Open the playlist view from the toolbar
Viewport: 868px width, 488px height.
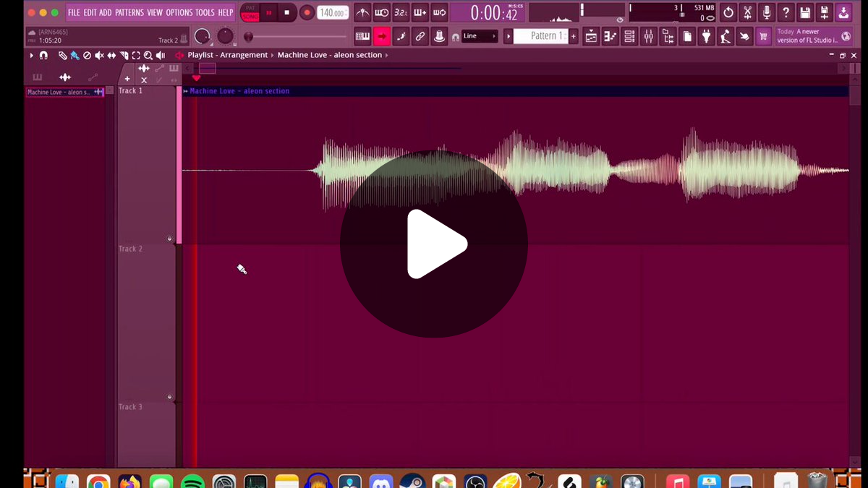point(591,36)
